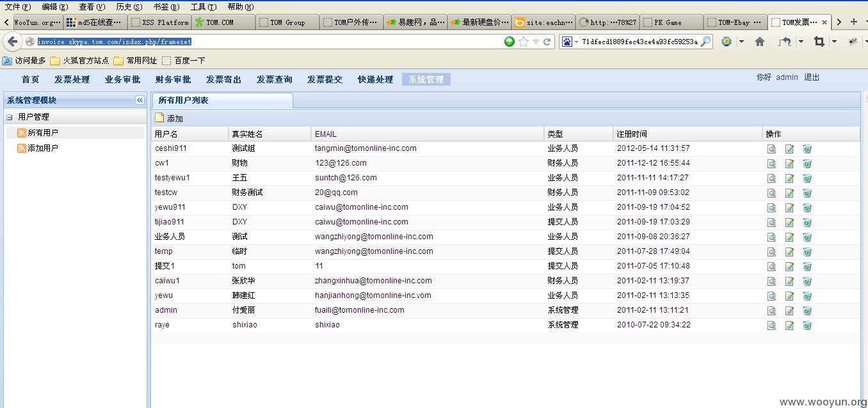View details of user raye

click(771, 326)
